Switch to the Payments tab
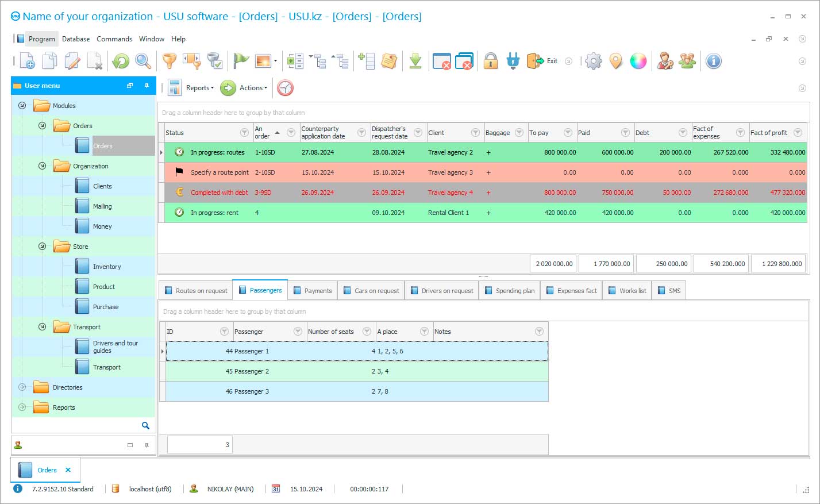The image size is (820, 504). coord(313,291)
